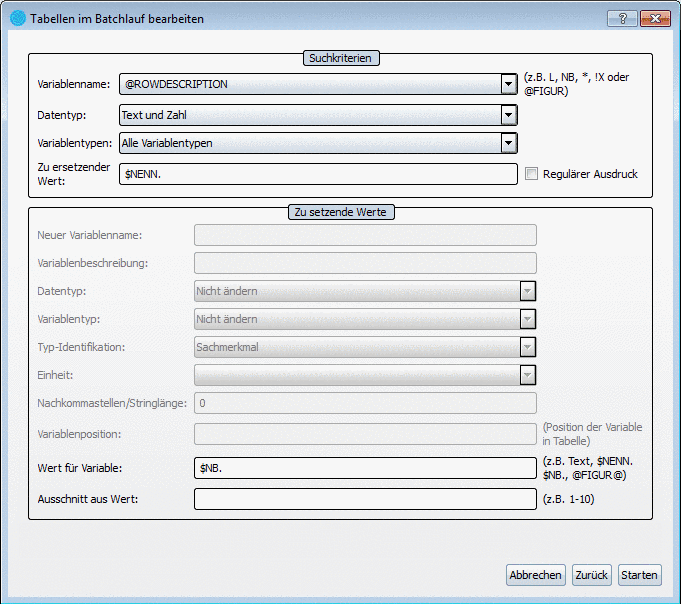Go back with the Zurück button
Viewport: 681px width, 604px height.
pyautogui.click(x=592, y=575)
